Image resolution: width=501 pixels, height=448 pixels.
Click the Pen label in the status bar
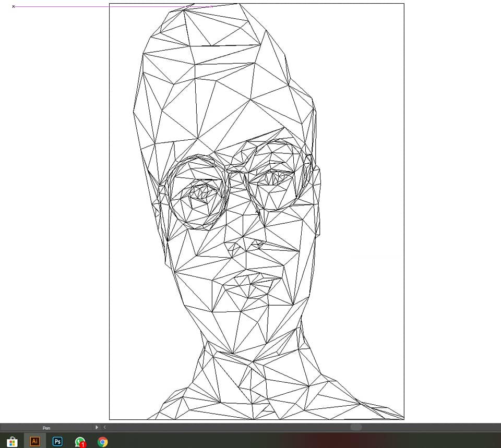[46, 428]
